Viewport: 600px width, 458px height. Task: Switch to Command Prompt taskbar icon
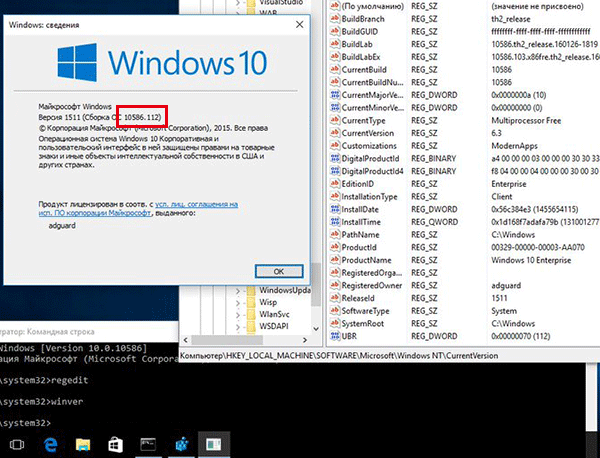[148, 445]
